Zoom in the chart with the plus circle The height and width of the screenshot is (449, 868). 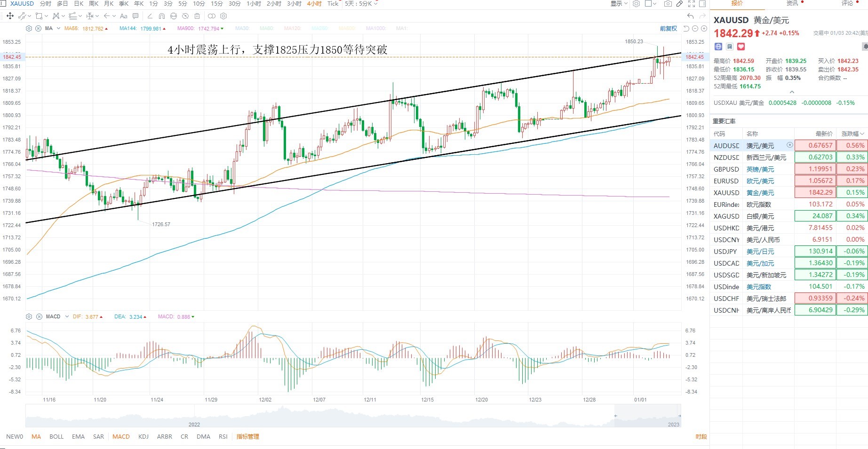[704, 29]
